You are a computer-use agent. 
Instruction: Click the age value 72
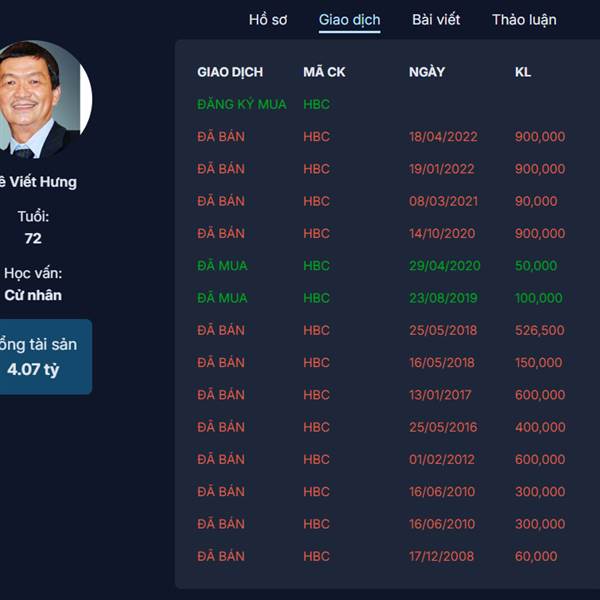(x=33, y=238)
